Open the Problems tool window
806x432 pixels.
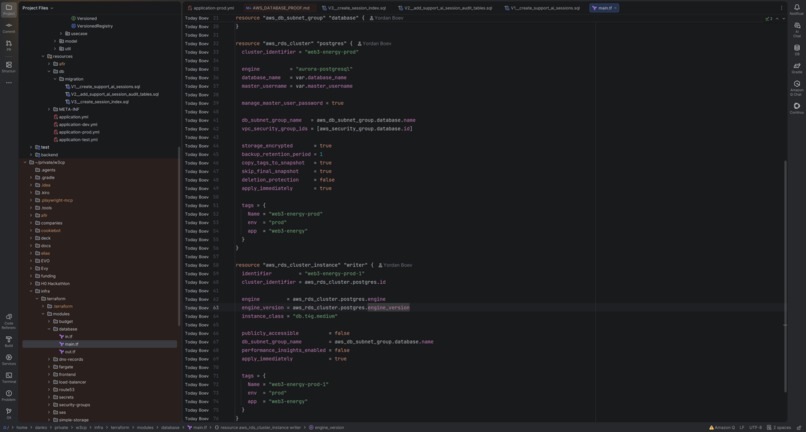[x=9, y=395]
